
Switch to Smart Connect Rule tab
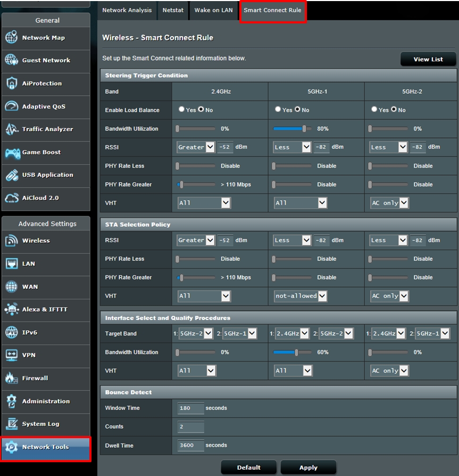click(272, 11)
